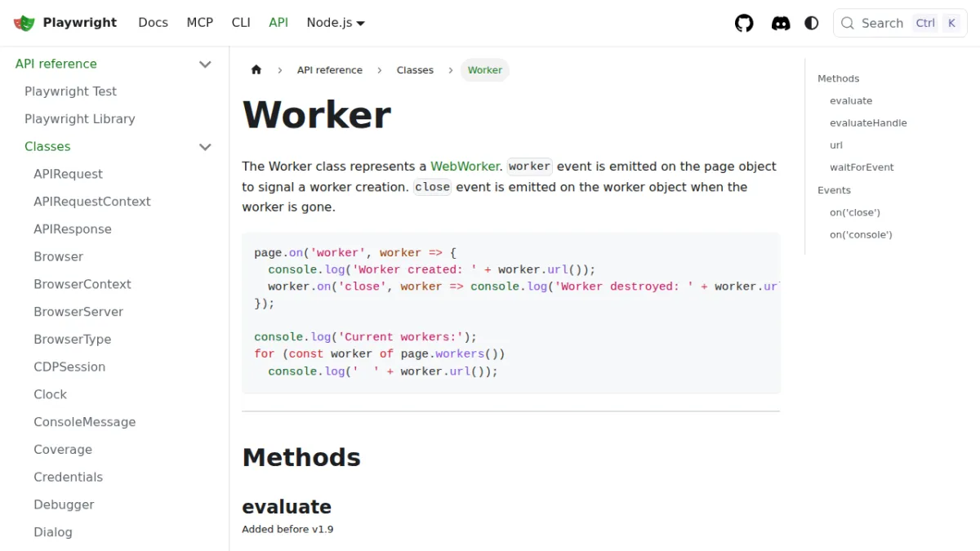Viewport: 980px width, 551px height.
Task: Open the Discord server icon
Action: point(781,23)
